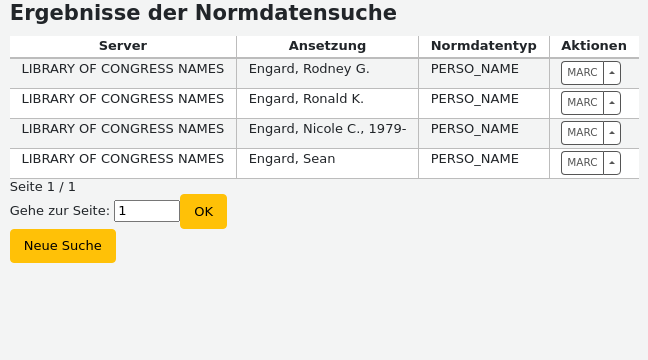Expand actions dropdown arrow for Rodney G. row

coord(612,73)
